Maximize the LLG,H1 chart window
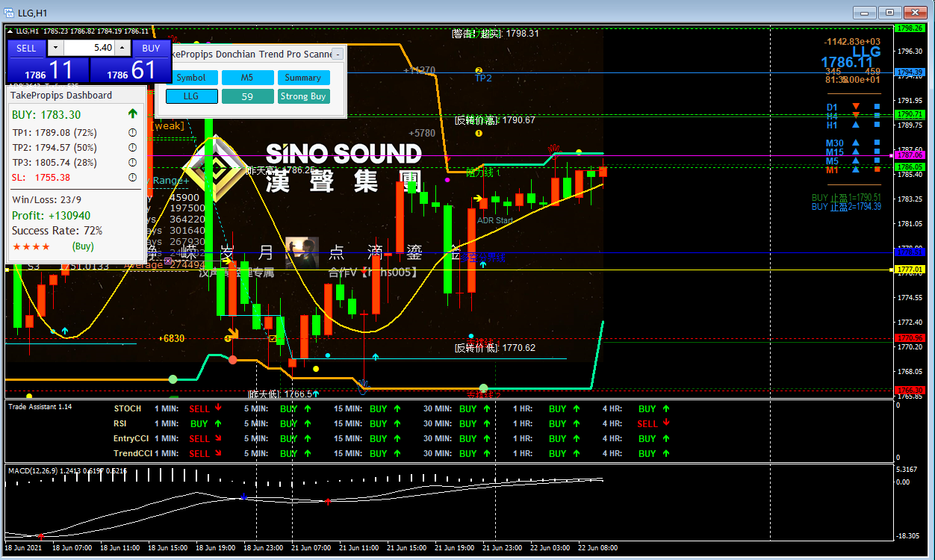The height and width of the screenshot is (560, 935). point(889,12)
